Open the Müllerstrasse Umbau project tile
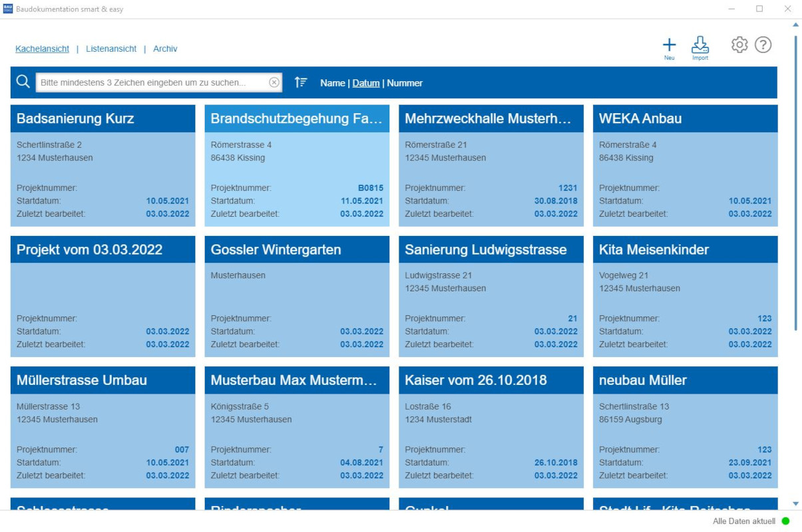This screenshot has width=802, height=532. point(103,427)
